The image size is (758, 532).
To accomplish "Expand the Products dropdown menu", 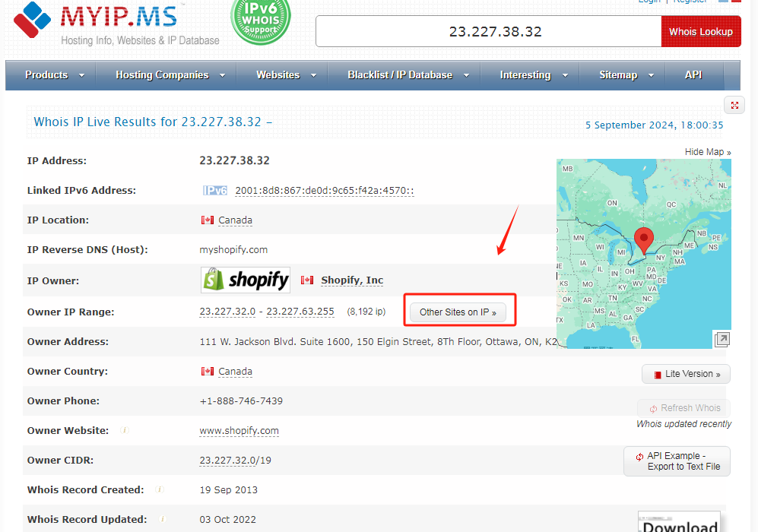I will click(x=52, y=75).
